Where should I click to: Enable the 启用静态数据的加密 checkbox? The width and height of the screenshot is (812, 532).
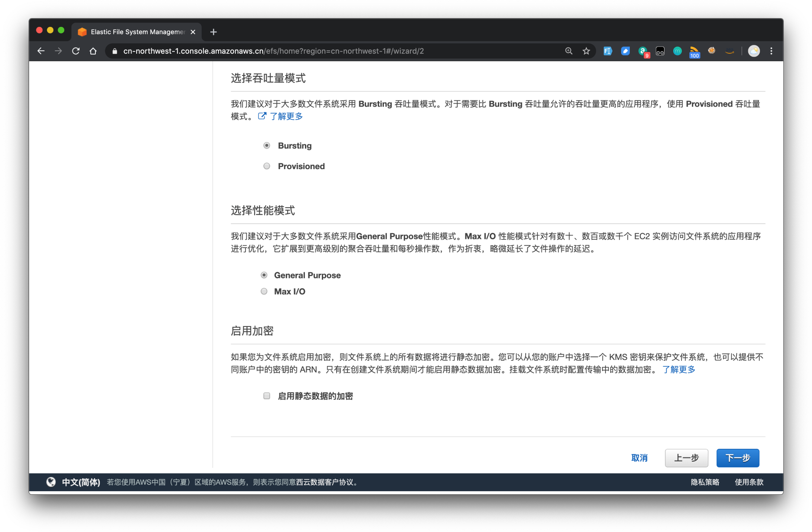point(267,396)
